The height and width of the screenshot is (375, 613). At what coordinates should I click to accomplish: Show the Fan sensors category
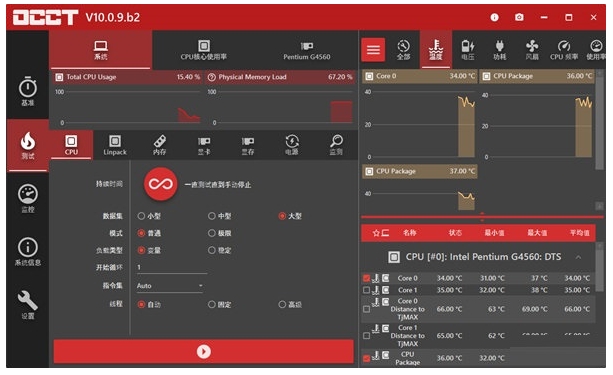(x=532, y=50)
